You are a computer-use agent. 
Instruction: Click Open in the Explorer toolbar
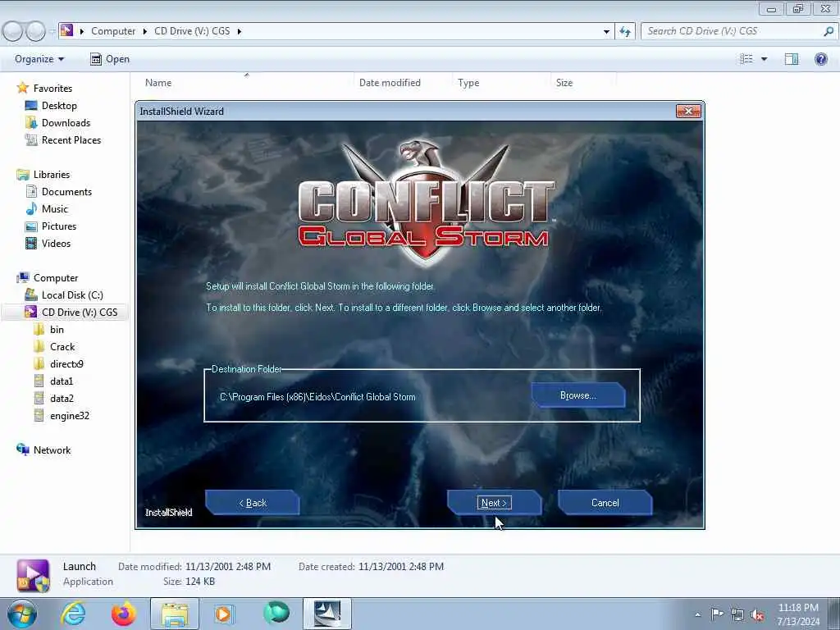(x=110, y=59)
